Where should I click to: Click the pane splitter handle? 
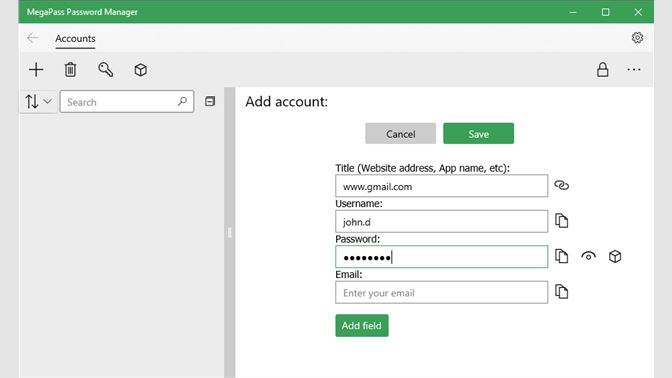tap(230, 232)
